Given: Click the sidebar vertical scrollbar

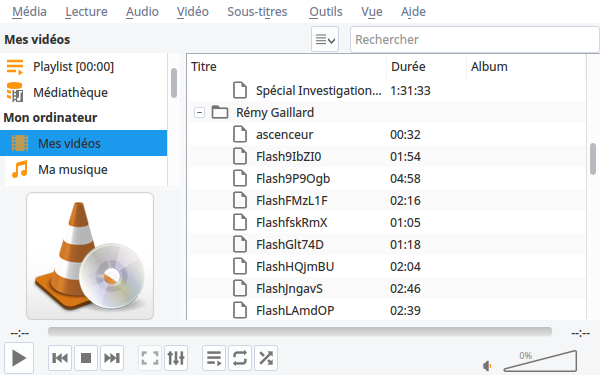Looking at the screenshot, I should pos(174,83).
